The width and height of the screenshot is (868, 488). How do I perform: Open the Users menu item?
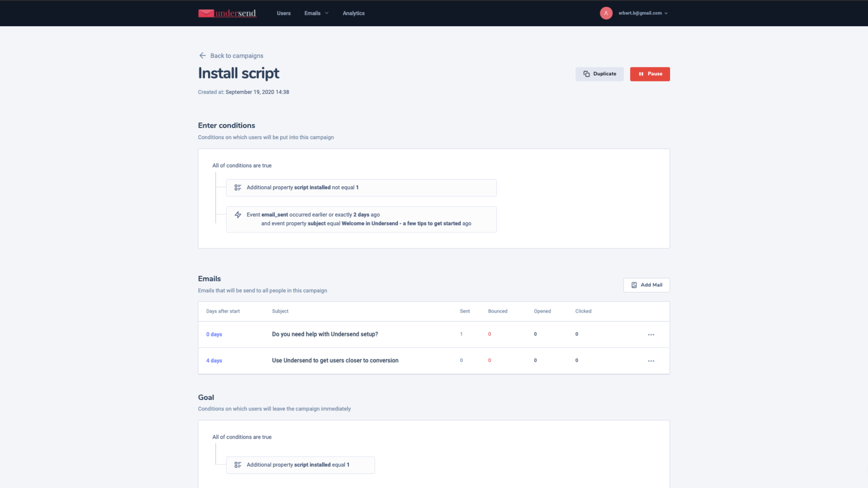[283, 13]
